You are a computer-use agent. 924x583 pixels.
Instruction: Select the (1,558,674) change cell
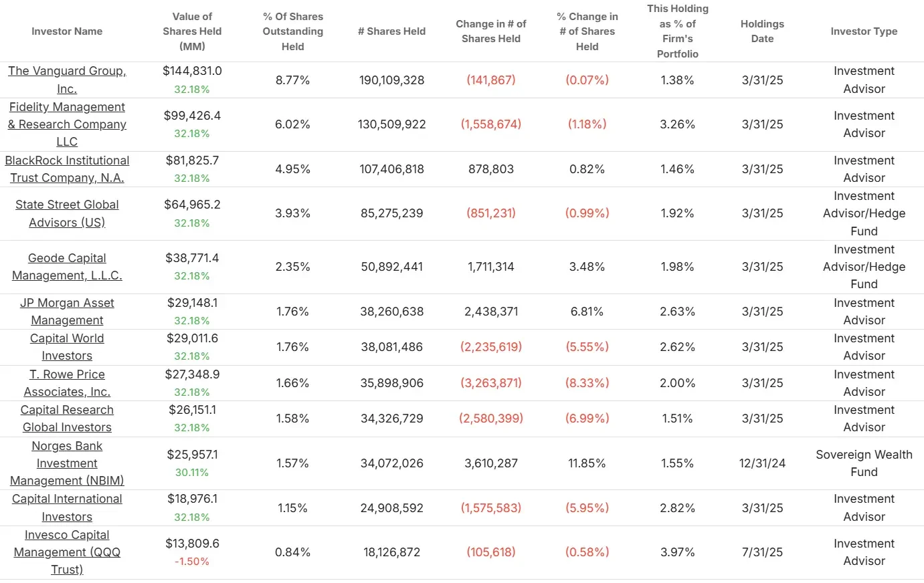tap(491, 124)
